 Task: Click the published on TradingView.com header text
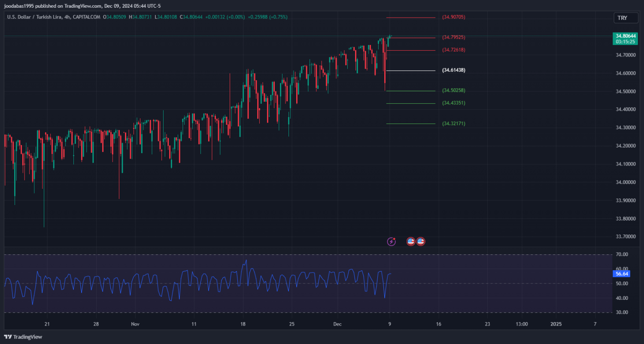pos(69,6)
